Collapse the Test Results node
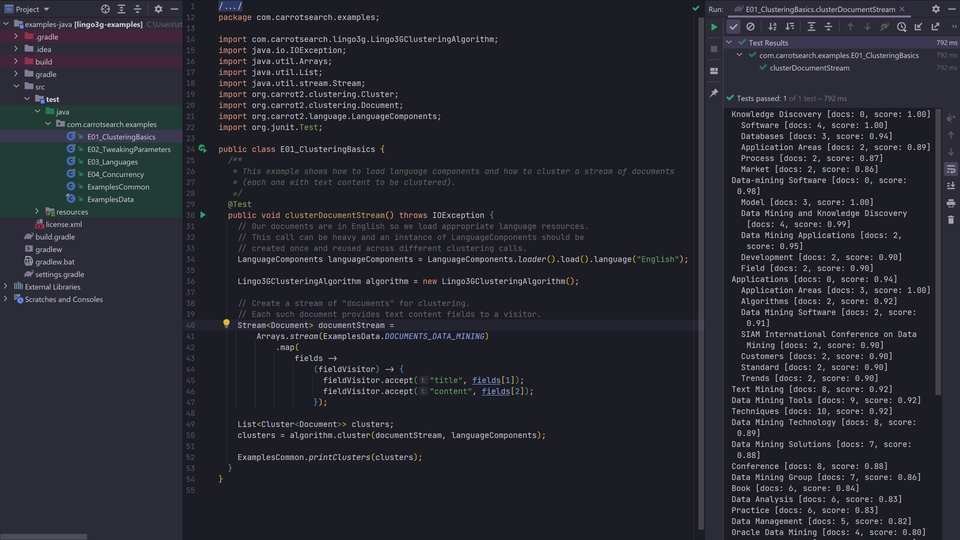This screenshot has width=960, height=540. coord(729,43)
